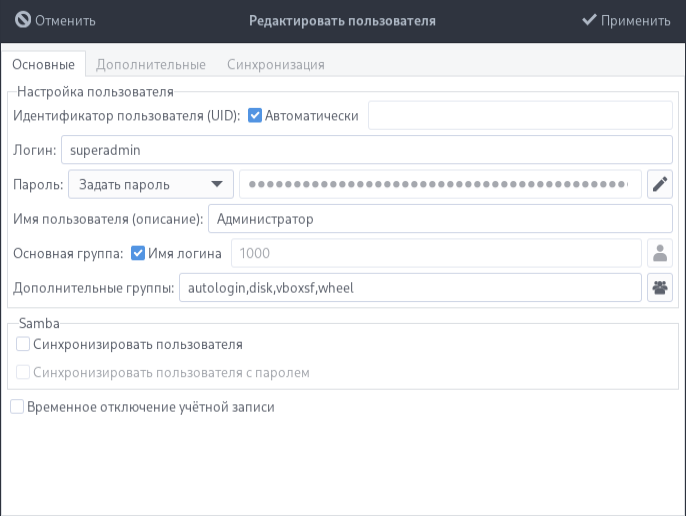Switch to the Дополнительные tab
Screen dimensions: 686x516
click(x=151, y=64)
